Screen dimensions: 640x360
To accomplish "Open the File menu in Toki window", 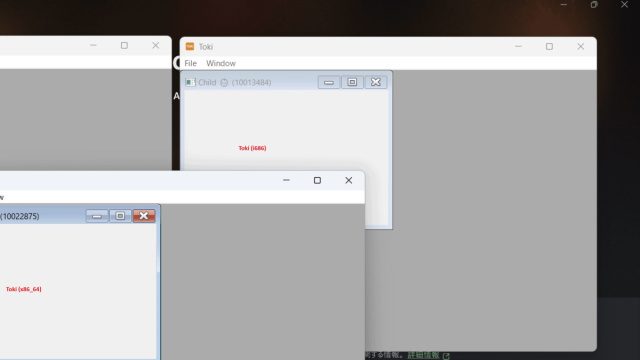I will (190, 63).
